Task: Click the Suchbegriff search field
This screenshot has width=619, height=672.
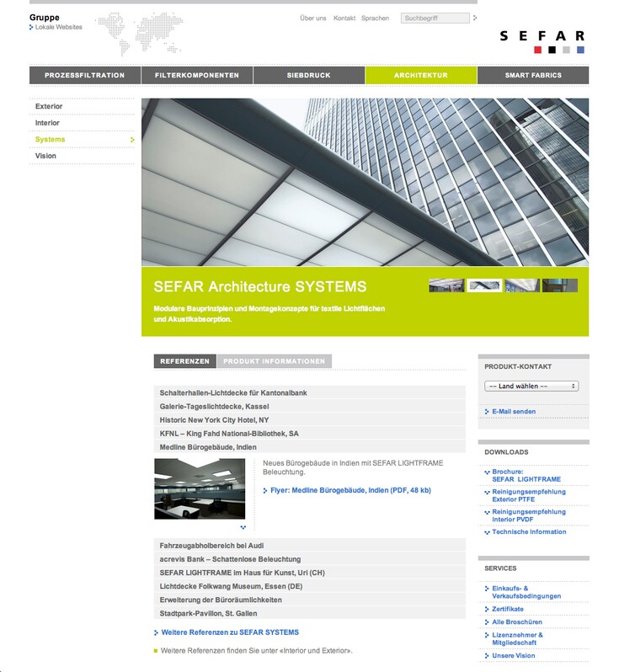Action: click(x=435, y=18)
